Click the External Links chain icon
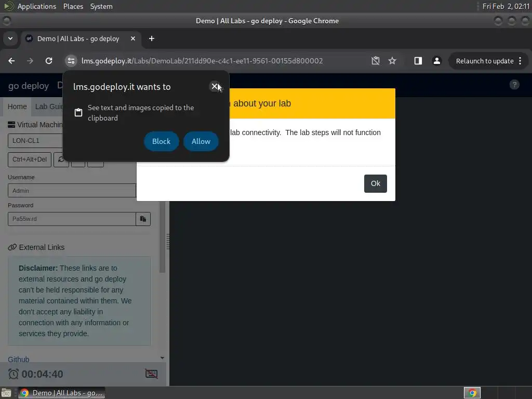 coord(12,247)
